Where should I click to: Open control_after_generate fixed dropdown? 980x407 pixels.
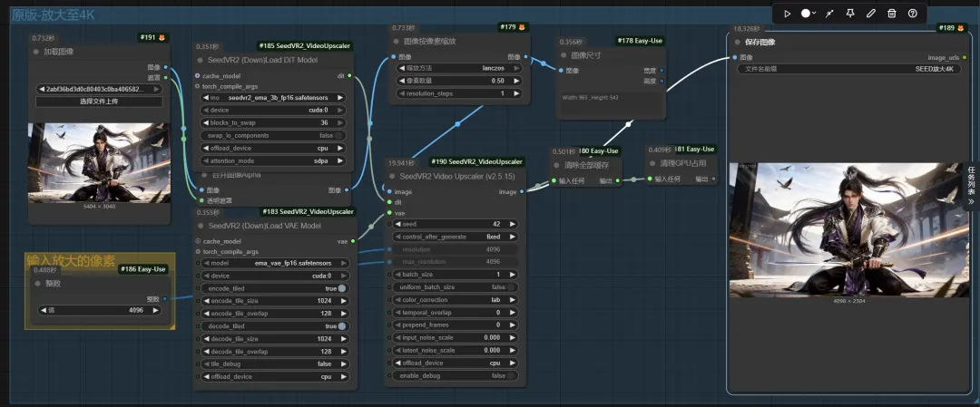[x=455, y=237]
